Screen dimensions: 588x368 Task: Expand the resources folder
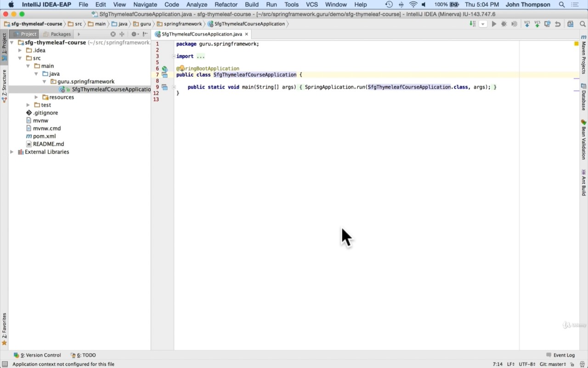tap(36, 98)
